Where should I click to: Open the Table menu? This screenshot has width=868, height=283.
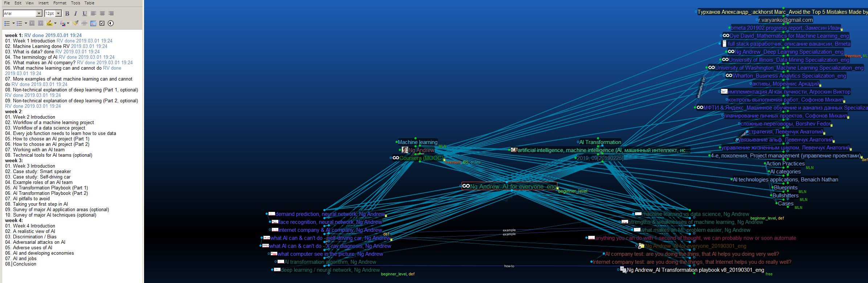(89, 3)
